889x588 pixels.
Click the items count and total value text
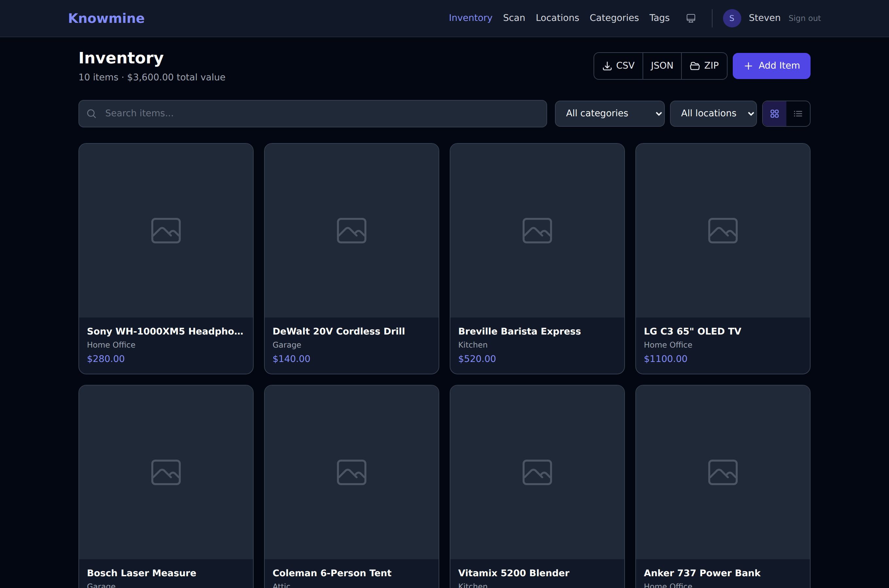(152, 77)
